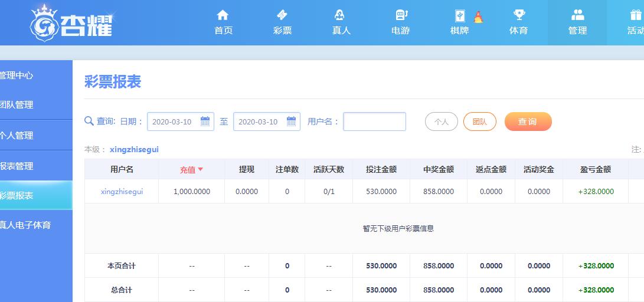Select the 团队 filter option
The width and height of the screenshot is (644, 302).
pos(480,122)
